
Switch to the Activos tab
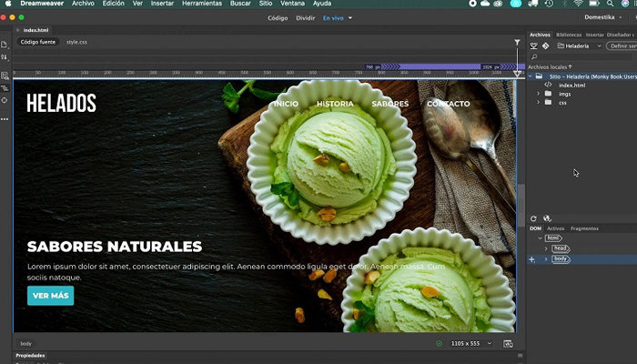555,228
